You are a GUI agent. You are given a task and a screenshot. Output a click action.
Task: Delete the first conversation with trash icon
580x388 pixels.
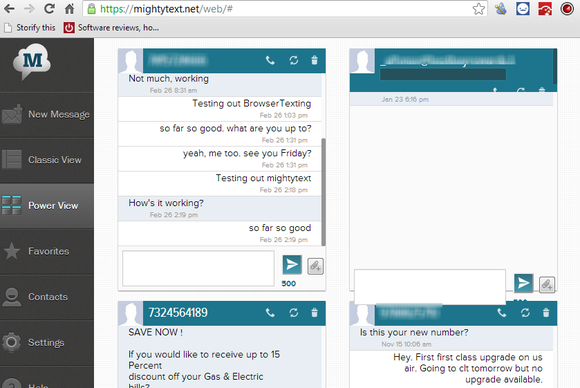click(314, 60)
